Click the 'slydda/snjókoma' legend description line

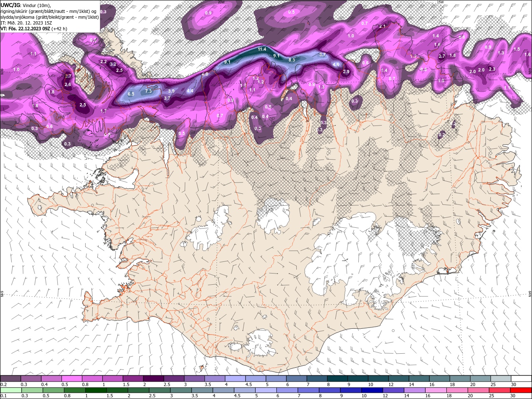49,17
